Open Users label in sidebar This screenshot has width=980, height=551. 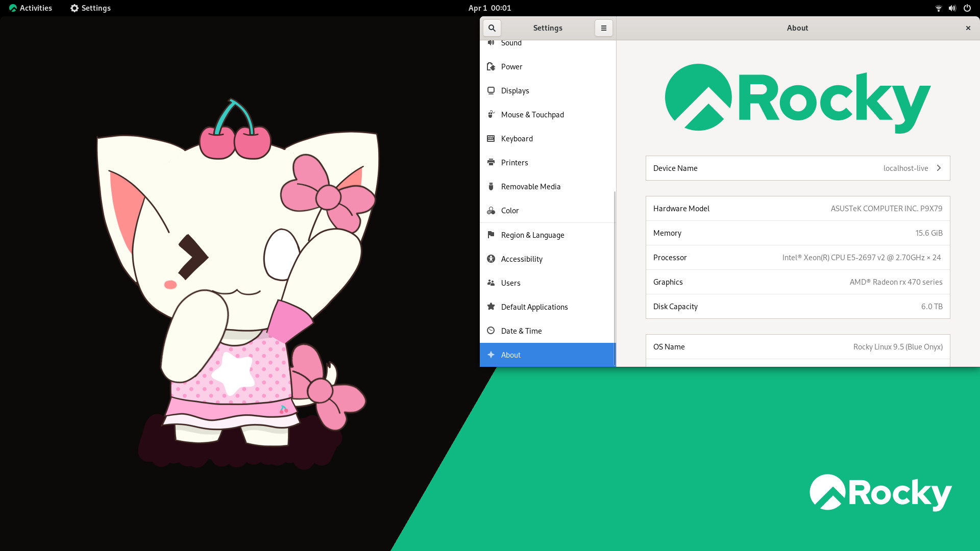tap(511, 283)
